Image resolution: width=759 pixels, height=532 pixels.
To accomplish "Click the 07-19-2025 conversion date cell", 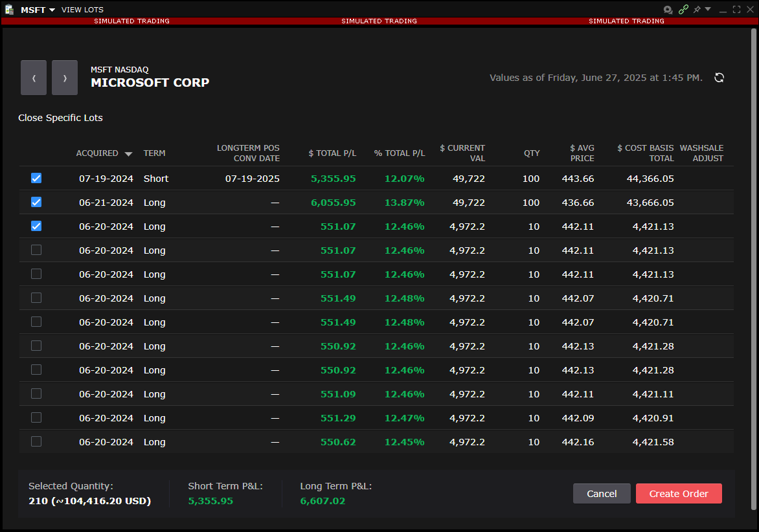I will point(252,179).
